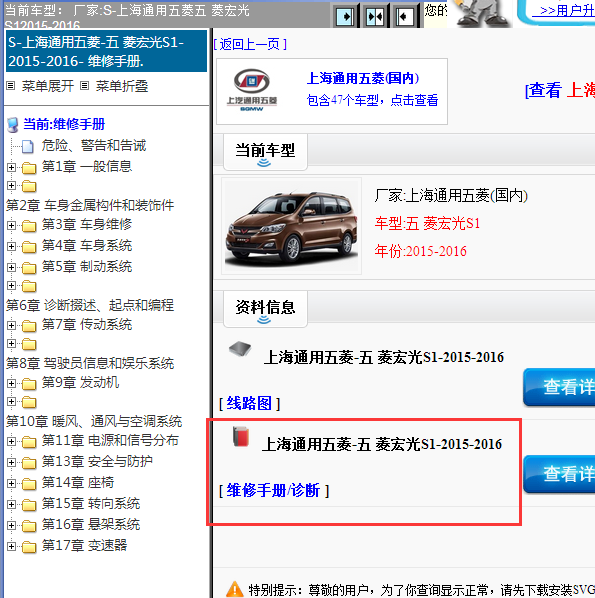595x598 pixels.
Task: Click 查看详 button for the 线路图 entry
Action: [x=559, y=387]
